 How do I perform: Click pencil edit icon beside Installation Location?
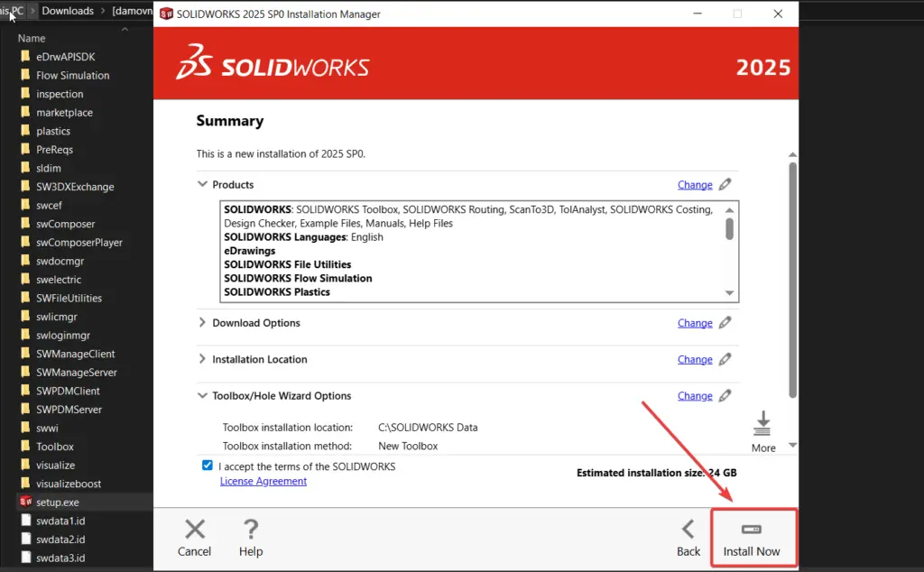[725, 359]
